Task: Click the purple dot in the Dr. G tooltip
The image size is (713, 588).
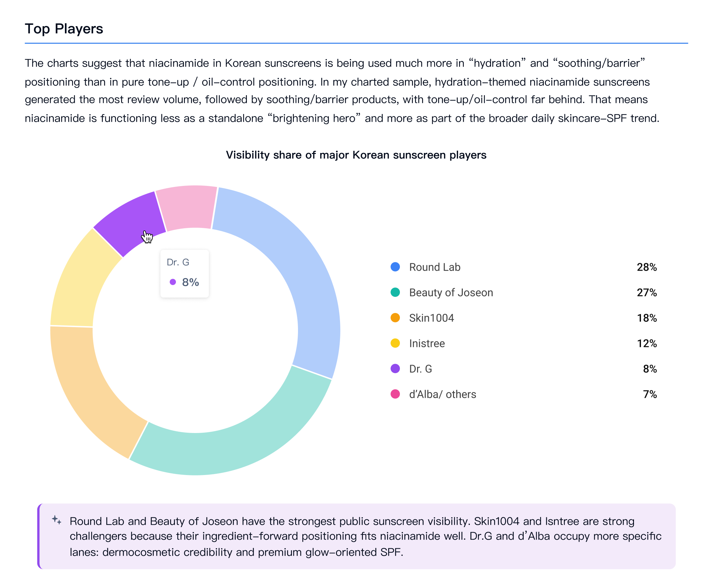Action: 173,282
